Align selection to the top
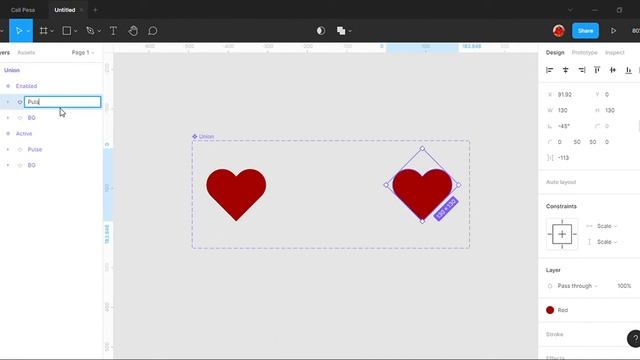 click(x=597, y=70)
